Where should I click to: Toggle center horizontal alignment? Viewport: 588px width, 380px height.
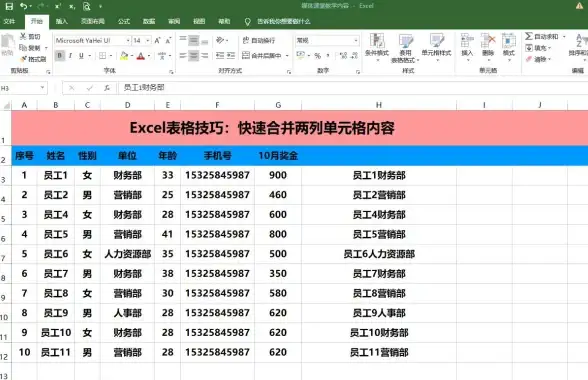194,56
